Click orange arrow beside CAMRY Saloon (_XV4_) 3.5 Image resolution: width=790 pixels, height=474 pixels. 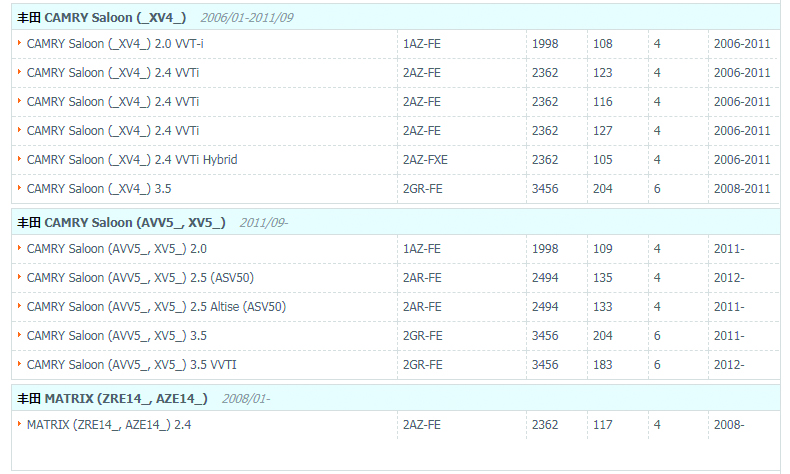click(x=19, y=188)
